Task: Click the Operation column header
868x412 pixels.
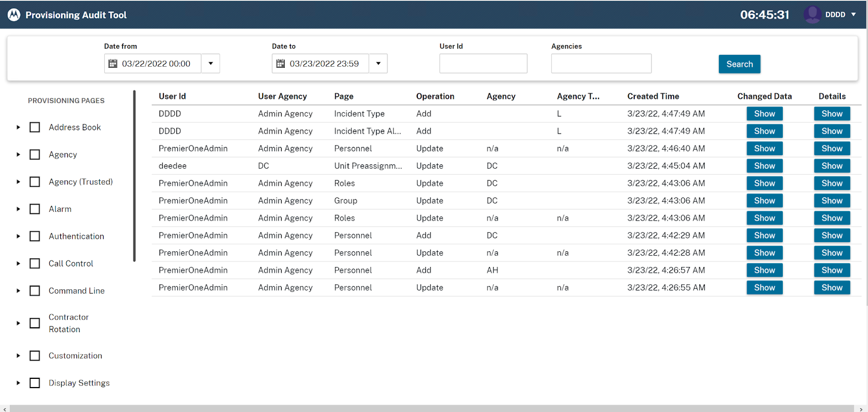Action: [x=435, y=96]
